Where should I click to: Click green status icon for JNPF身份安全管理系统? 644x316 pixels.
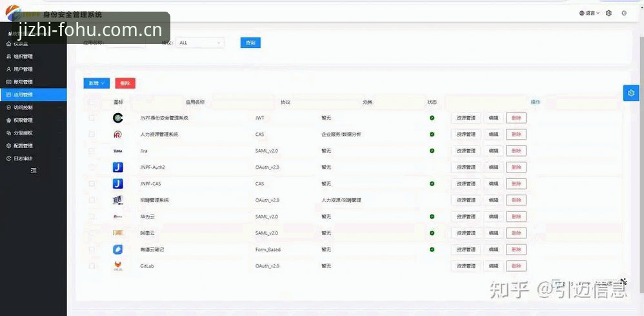[x=432, y=118]
